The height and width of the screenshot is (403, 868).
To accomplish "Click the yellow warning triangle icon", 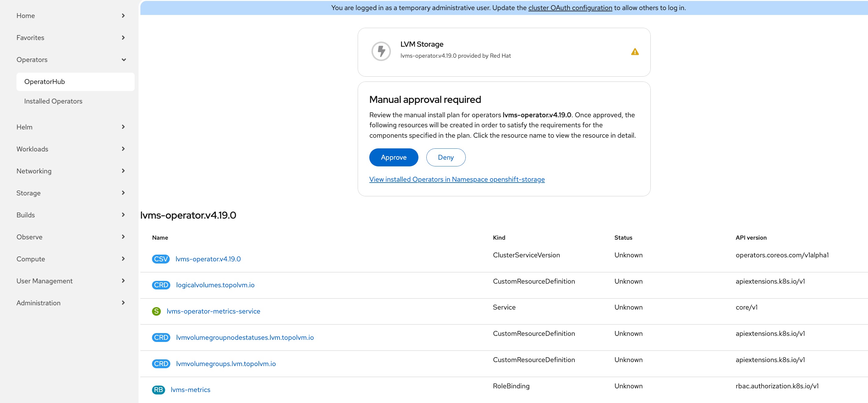I will coord(635,52).
